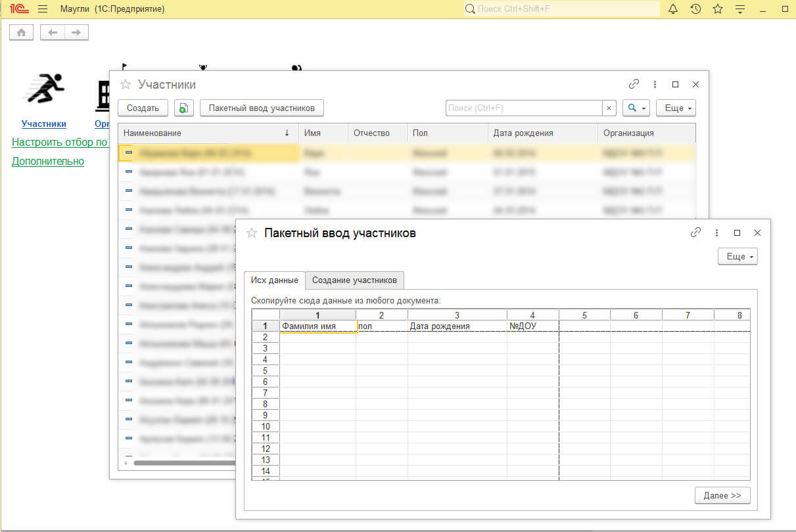Click the copy-create icon next to Создать
This screenshot has height=532, width=796.
(x=184, y=108)
